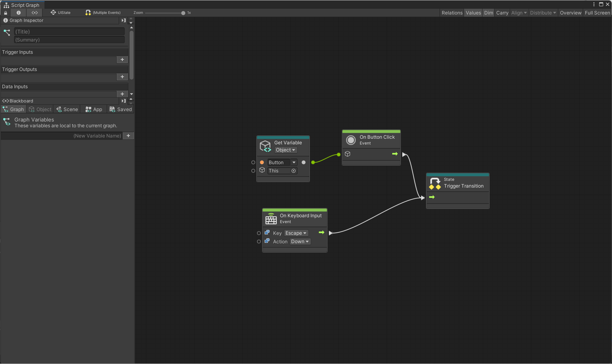The image size is (612, 364).
Task: Click the lock icon in graph toolbar
Action: coord(6,13)
